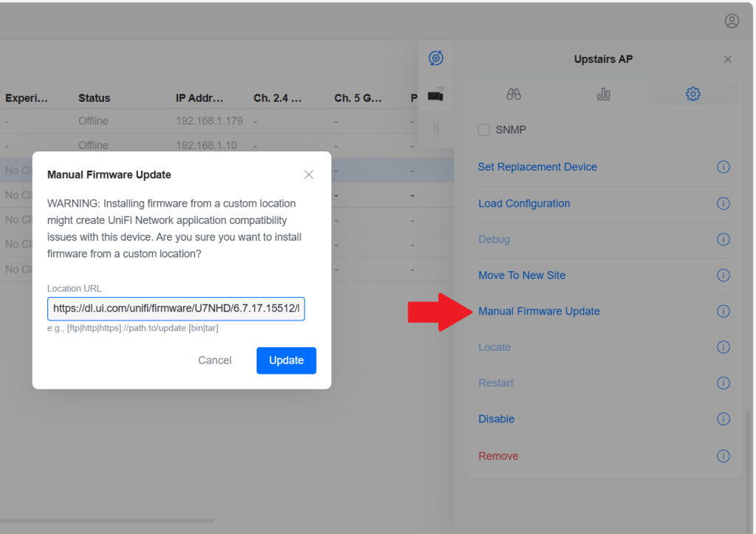
Task: Click the info icon beside Set Replacement Device
Action: pos(724,168)
